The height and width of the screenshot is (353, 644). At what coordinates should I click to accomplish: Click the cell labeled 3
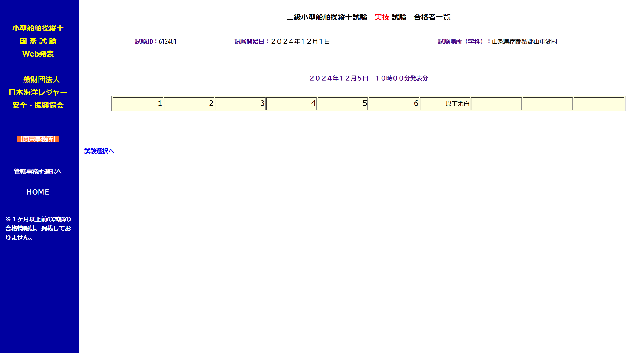click(x=240, y=103)
